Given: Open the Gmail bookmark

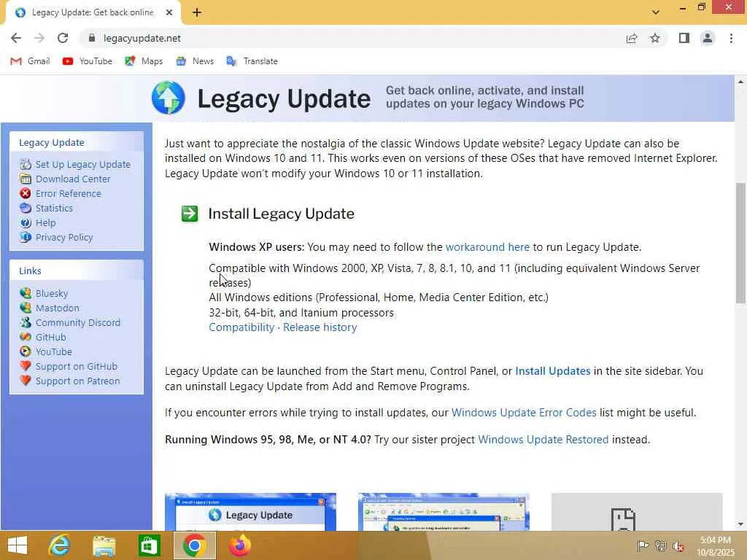Looking at the screenshot, I should 30,61.
